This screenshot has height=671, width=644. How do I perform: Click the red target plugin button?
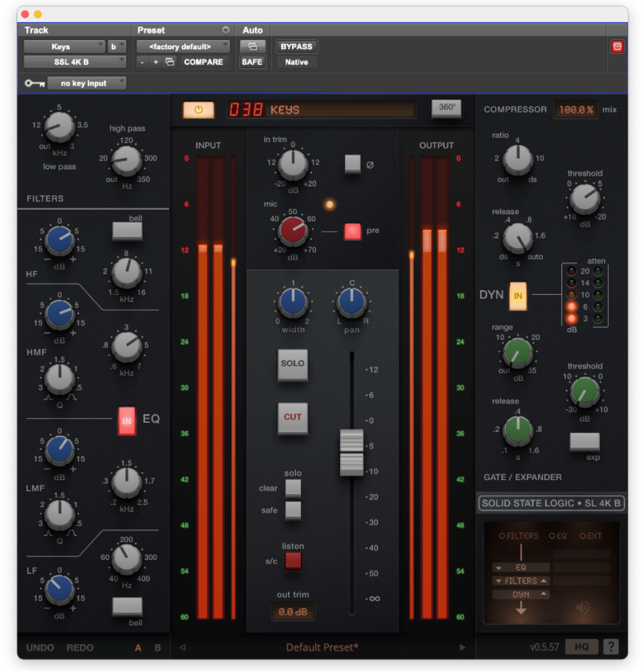617,46
